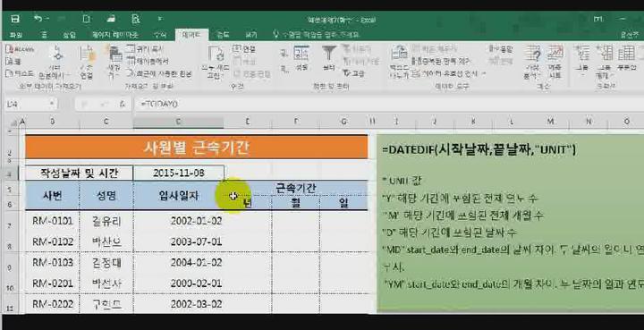Click 모두 새로 고침 (Refresh All)

[216, 63]
